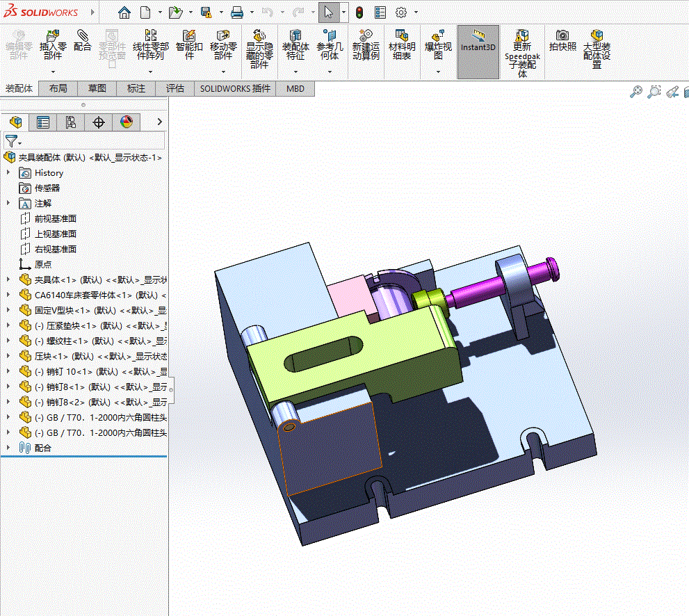Select the 插入零部件 (Insert Components) tool
The image size is (689, 616).
52,43
